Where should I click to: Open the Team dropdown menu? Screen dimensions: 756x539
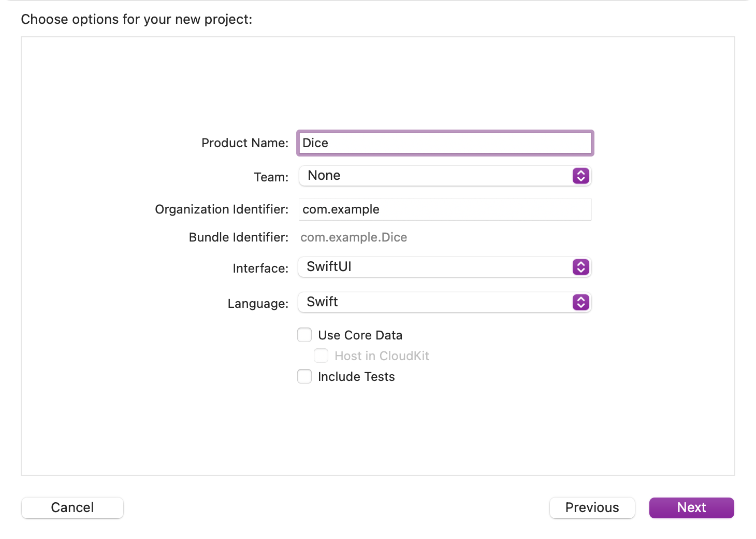[x=445, y=176]
